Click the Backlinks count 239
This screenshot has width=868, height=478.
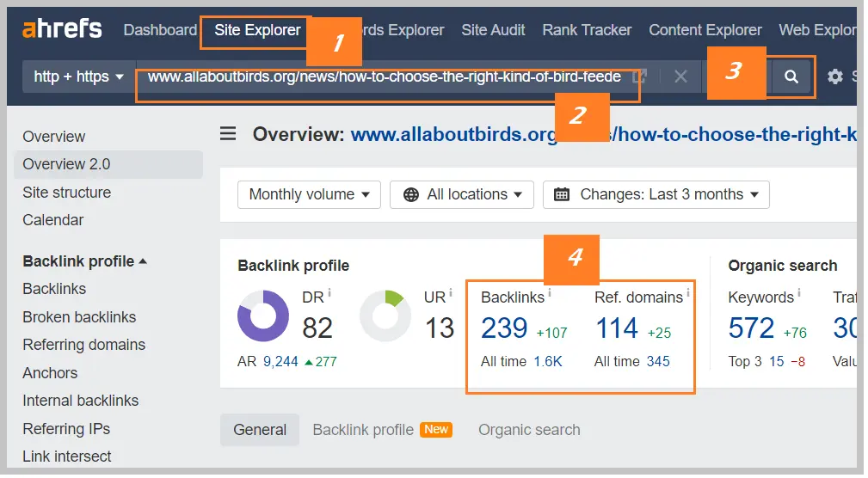pos(504,328)
